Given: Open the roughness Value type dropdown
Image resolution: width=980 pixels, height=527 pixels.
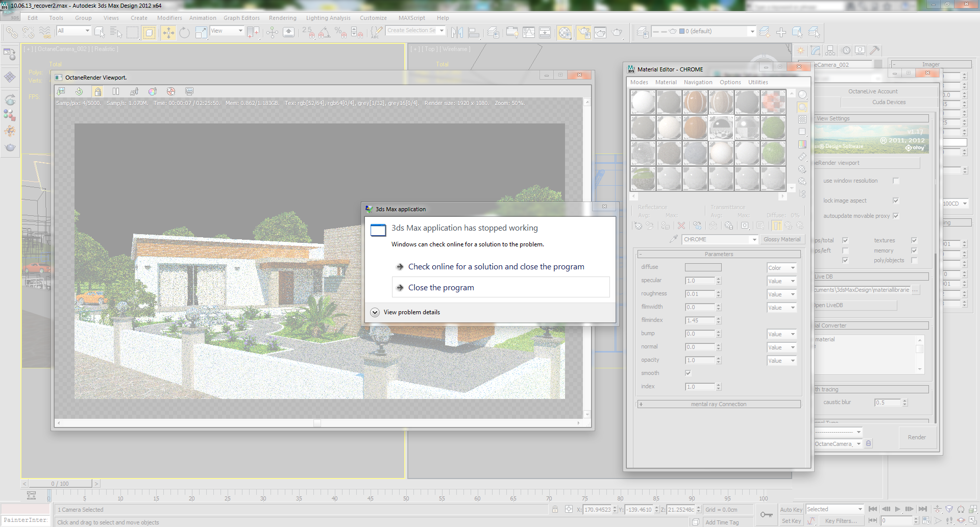Looking at the screenshot, I should 781,294.
